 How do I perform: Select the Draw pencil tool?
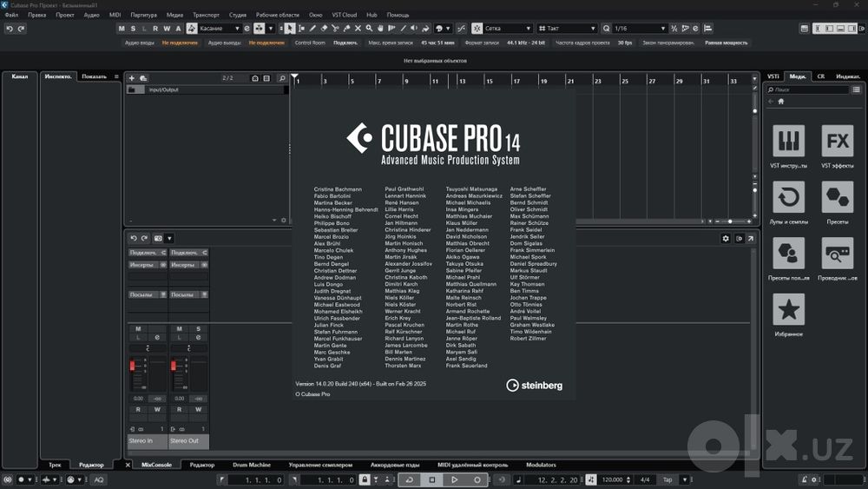pos(312,29)
